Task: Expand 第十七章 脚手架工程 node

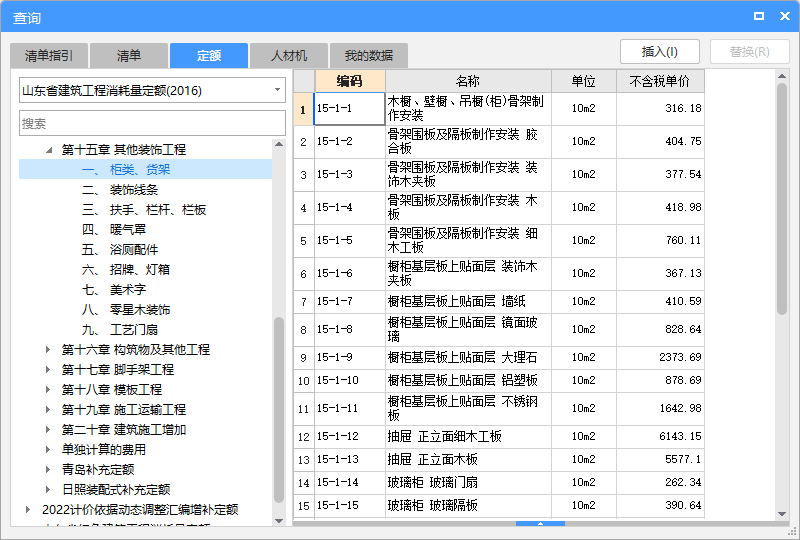Action: point(47,370)
